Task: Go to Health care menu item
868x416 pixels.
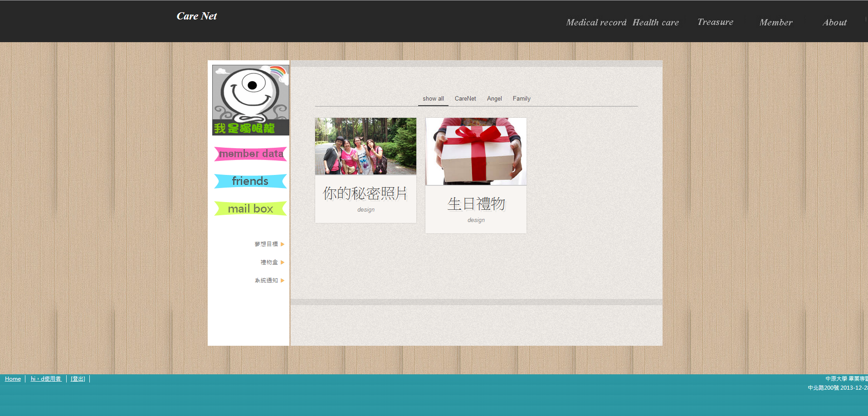Action: coord(655,23)
